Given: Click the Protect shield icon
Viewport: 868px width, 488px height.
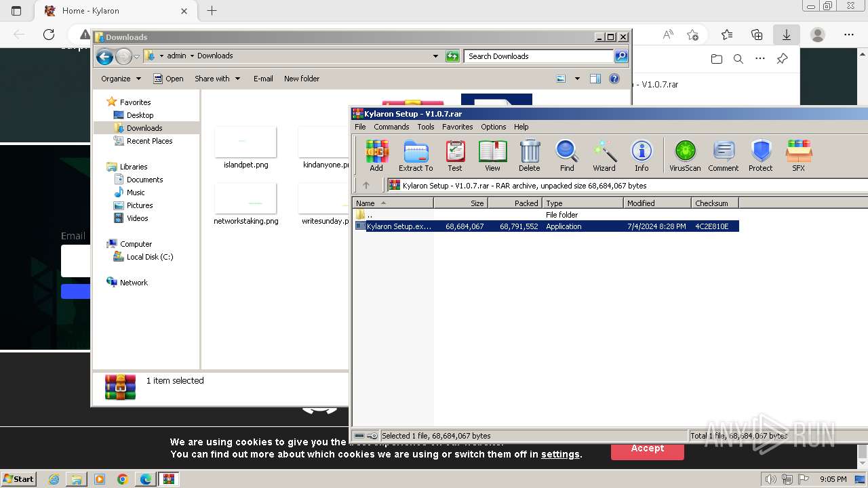Looking at the screenshot, I should (x=761, y=155).
